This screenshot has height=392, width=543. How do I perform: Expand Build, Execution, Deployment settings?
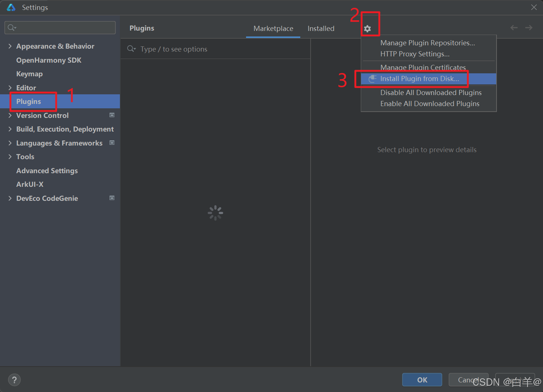point(10,129)
